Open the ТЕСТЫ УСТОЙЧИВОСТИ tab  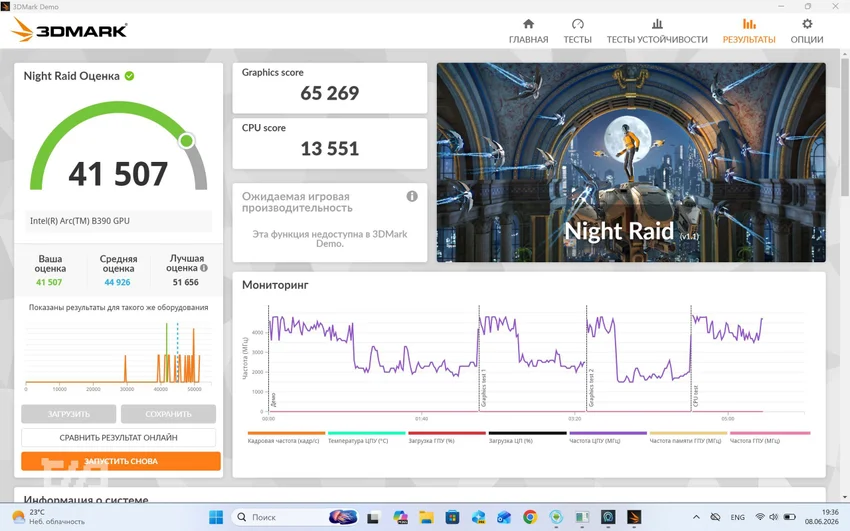coord(656,31)
